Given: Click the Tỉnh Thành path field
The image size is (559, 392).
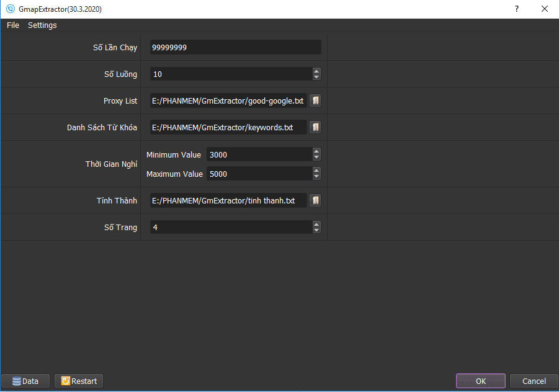Looking at the screenshot, I should 228,200.
